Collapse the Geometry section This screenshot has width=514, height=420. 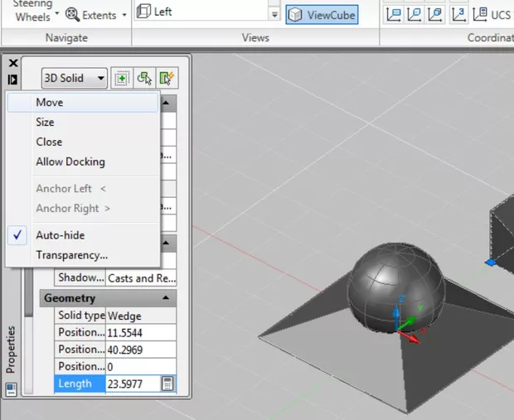[167, 298]
